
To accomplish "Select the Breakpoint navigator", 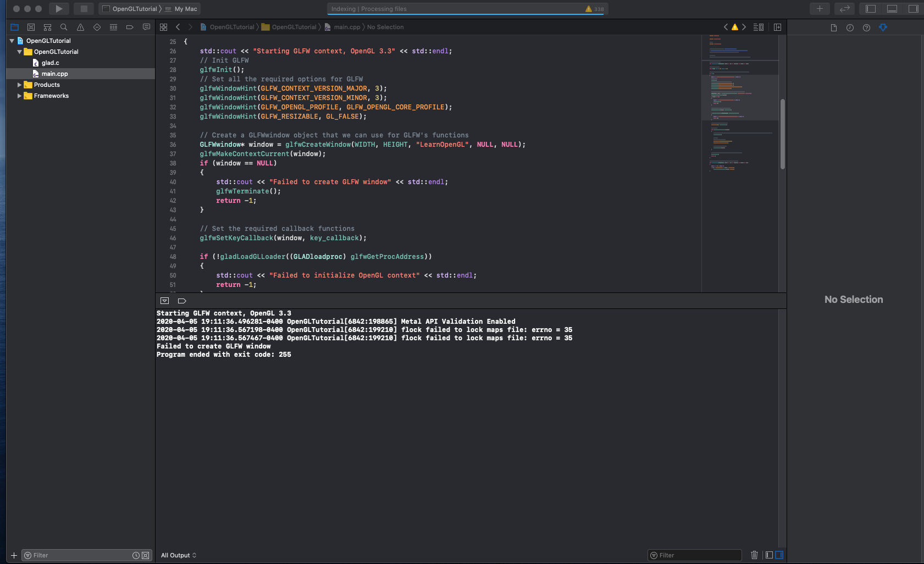I will click(x=130, y=27).
